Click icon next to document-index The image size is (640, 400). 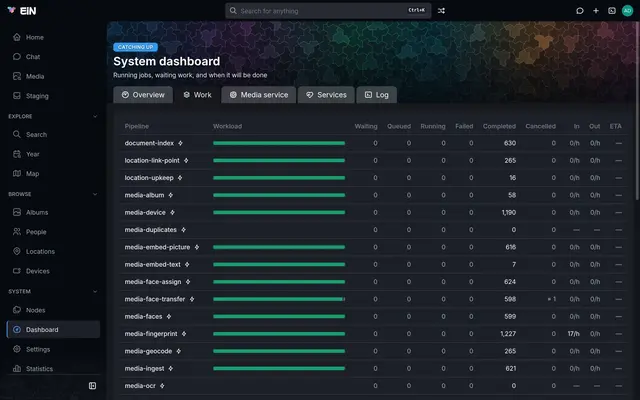click(180, 143)
